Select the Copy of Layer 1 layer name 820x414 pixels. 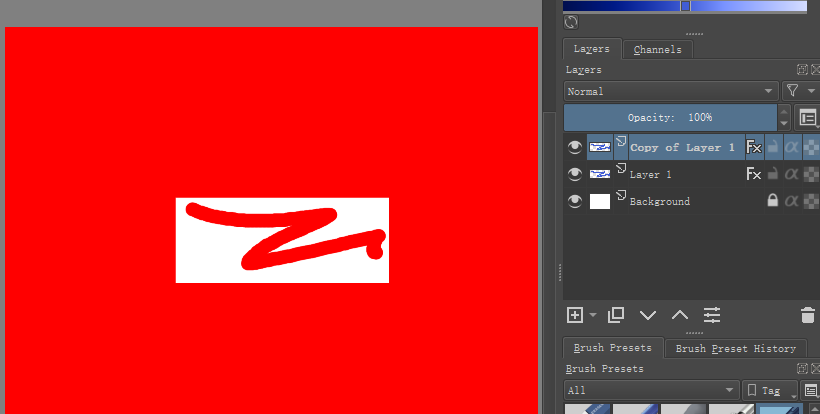pos(682,147)
